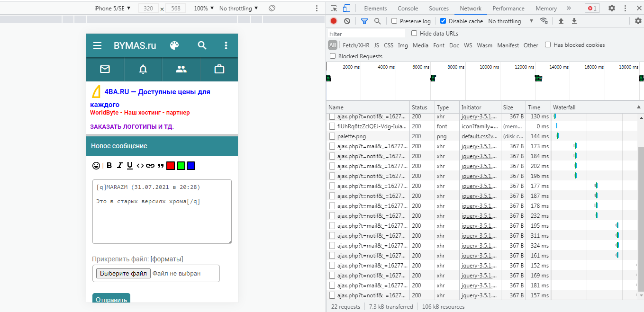
Task: Pick the red color swatch
Action: click(x=171, y=166)
